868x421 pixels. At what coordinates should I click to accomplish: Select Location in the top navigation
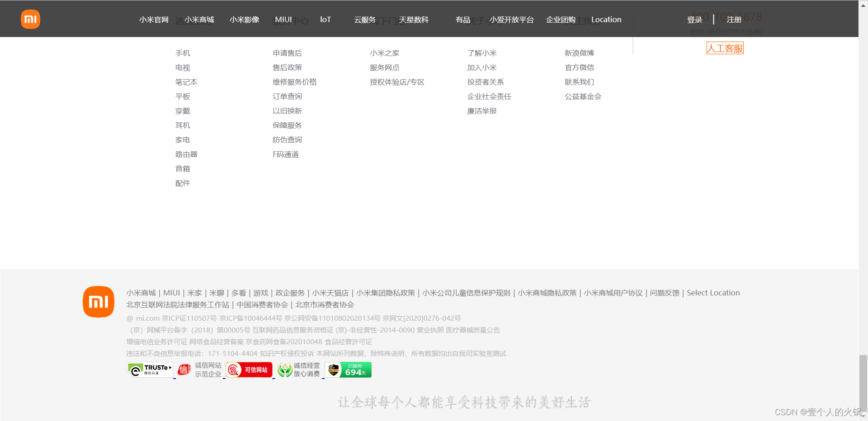(606, 20)
